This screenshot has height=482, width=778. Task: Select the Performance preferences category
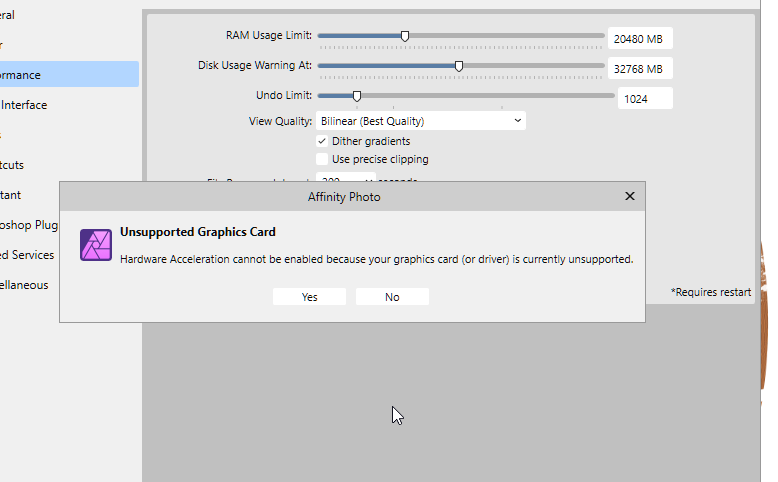pyautogui.click(x=69, y=74)
